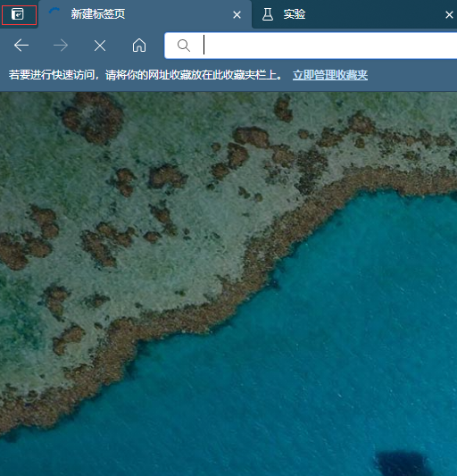The width and height of the screenshot is (457, 476).
Task: Click empty favorites bar space after link
Action: click(412, 75)
